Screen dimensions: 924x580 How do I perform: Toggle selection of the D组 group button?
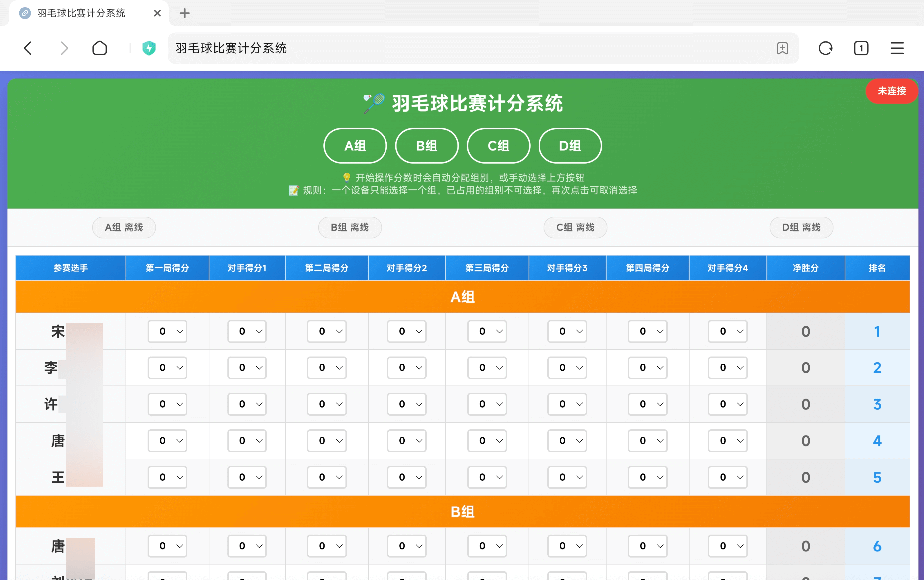pos(569,146)
